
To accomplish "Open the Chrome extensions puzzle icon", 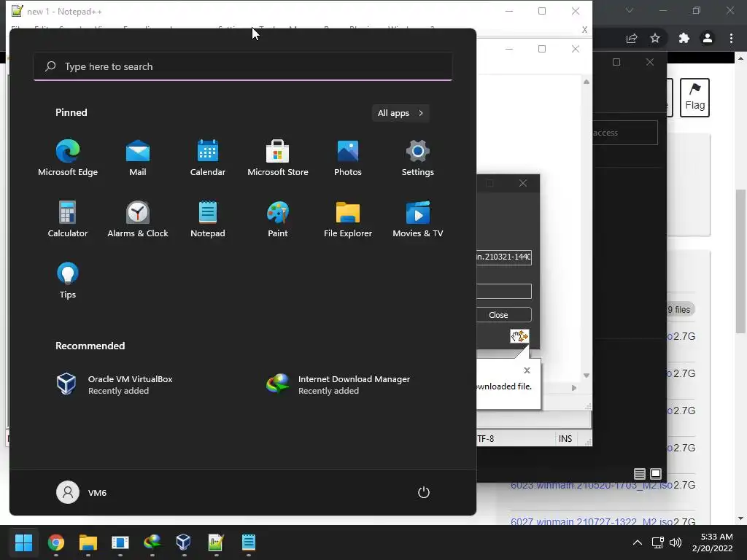I will pos(684,38).
